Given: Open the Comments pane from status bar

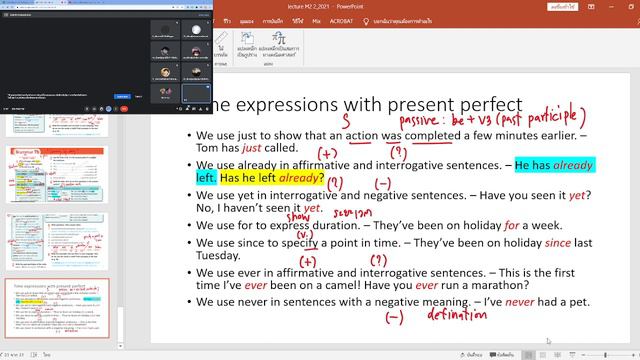Looking at the screenshot, I should 502,355.
